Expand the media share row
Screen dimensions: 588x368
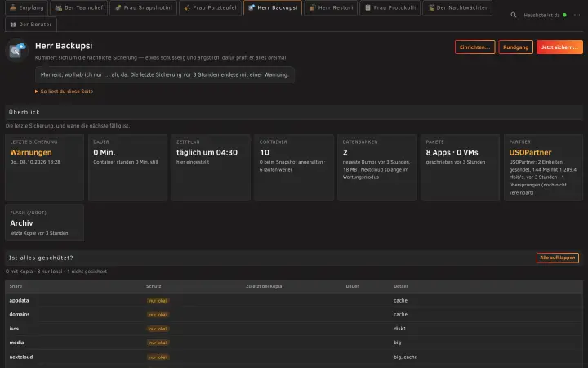[x=294, y=343]
